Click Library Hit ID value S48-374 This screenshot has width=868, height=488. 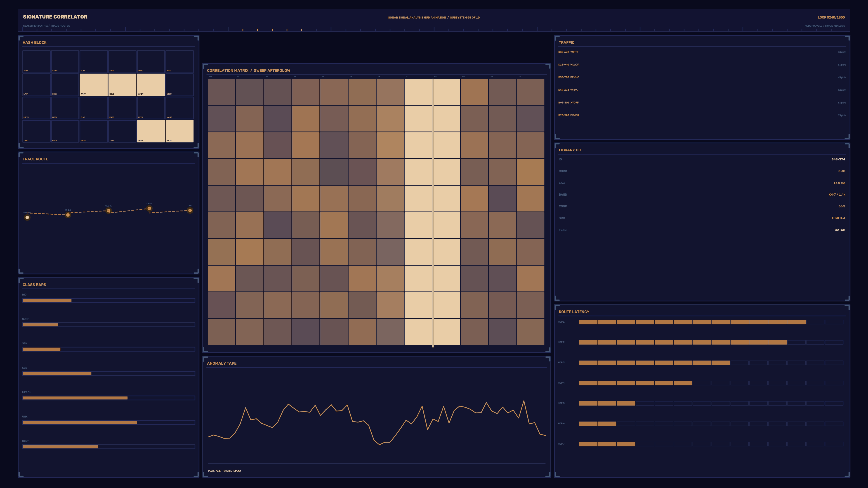coord(838,159)
